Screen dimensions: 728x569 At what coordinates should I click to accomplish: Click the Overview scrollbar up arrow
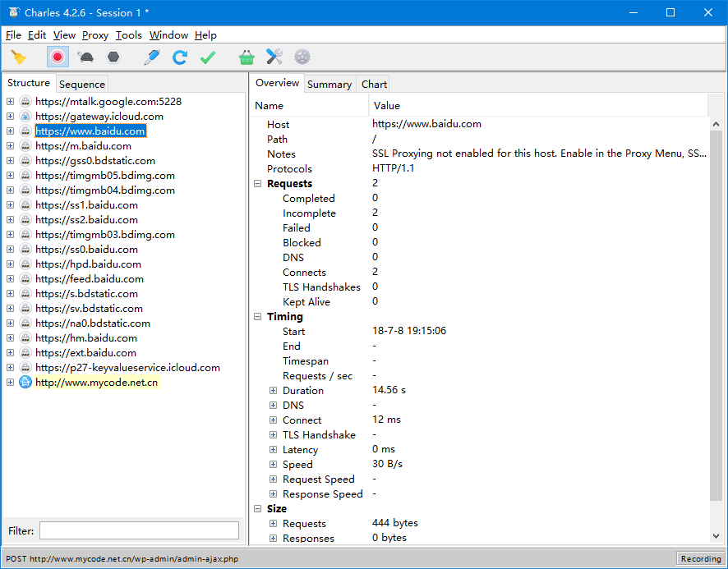(716, 124)
